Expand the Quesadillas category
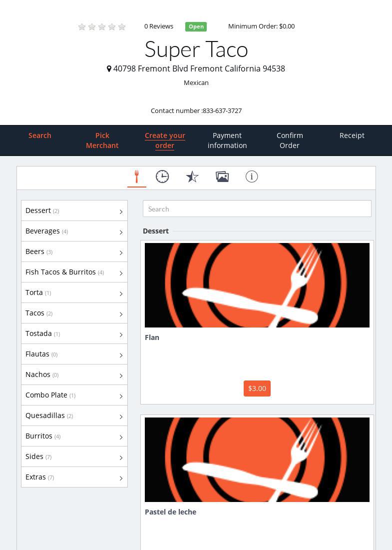 (x=74, y=415)
